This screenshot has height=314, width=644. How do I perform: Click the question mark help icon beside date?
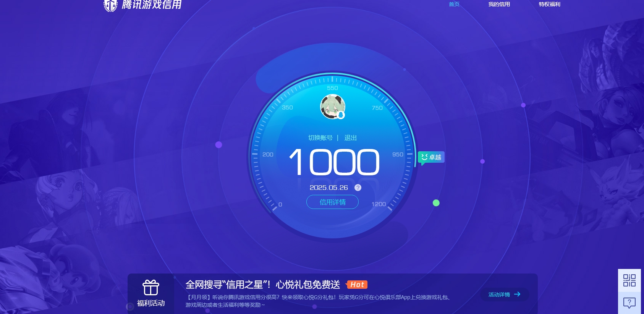point(358,188)
